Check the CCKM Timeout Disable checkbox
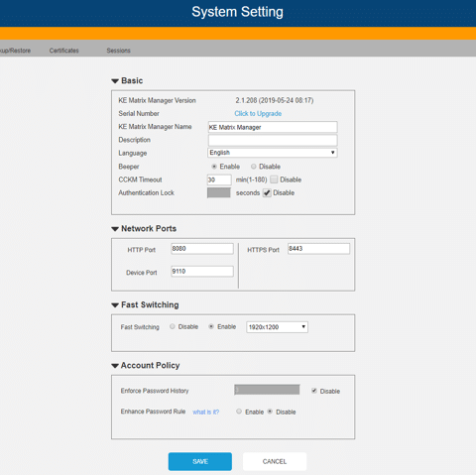This screenshot has height=475, width=476. tap(274, 179)
